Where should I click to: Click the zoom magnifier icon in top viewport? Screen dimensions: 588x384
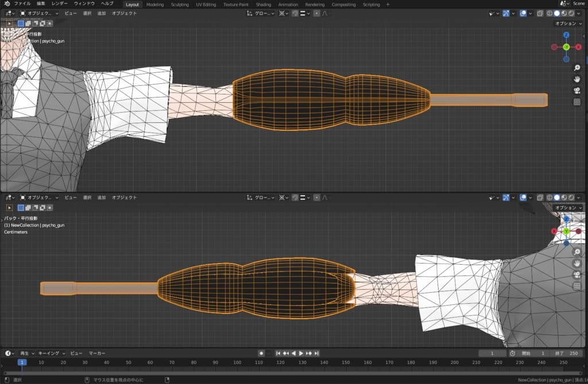pos(577,68)
